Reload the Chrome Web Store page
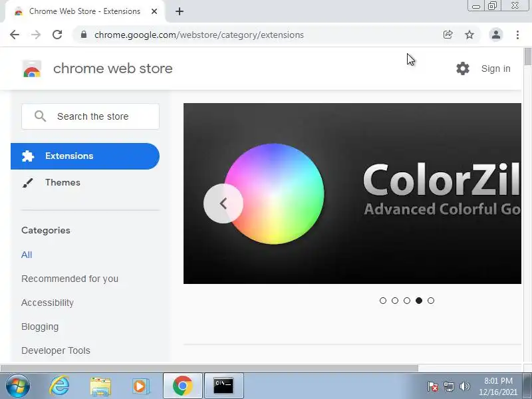 tap(57, 35)
